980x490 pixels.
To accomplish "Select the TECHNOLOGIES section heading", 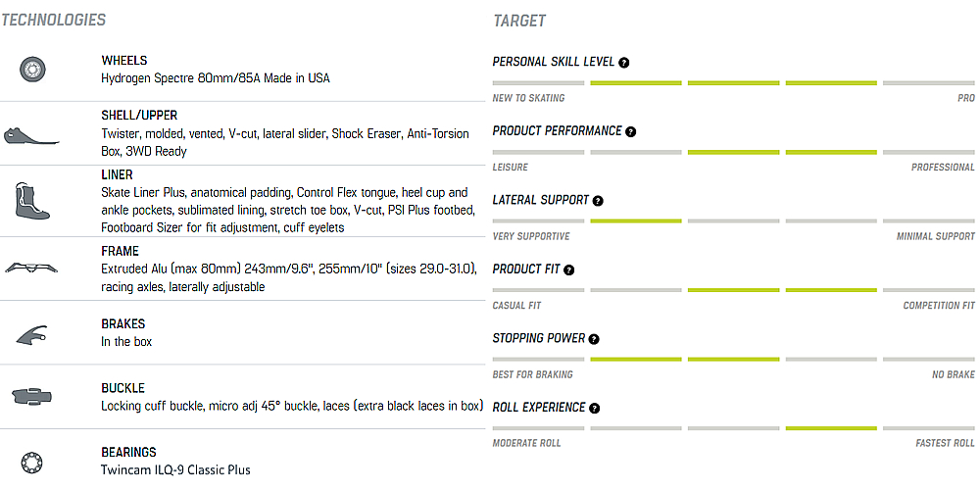I will (53, 20).
